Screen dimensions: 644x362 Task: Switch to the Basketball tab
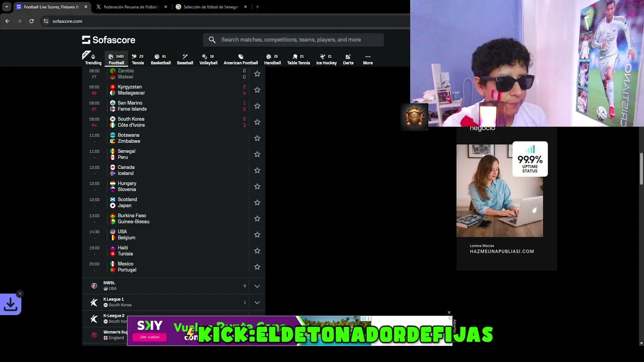pos(161,59)
